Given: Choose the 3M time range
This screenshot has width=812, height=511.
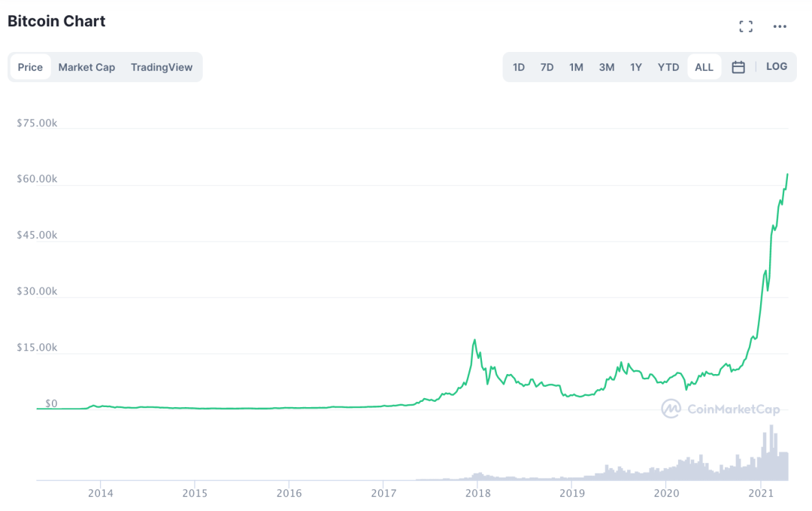Looking at the screenshot, I should click(607, 67).
